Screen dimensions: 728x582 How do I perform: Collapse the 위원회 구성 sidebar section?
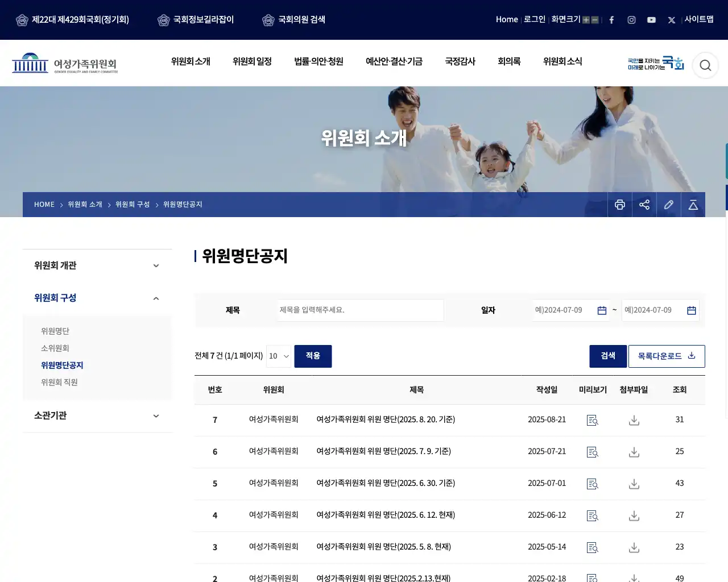pos(97,298)
